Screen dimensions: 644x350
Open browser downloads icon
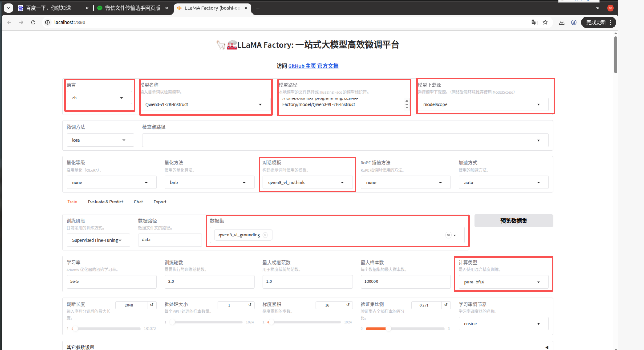click(562, 23)
